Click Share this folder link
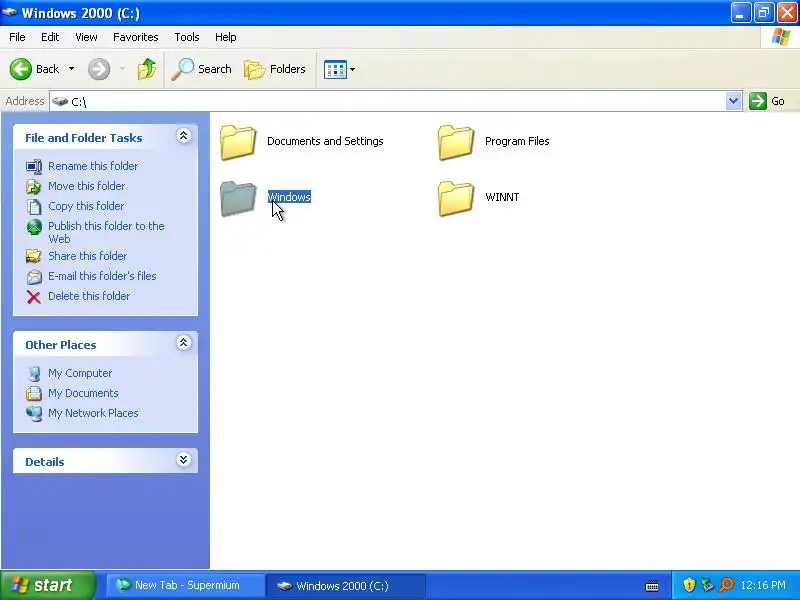Image resolution: width=800 pixels, height=600 pixels. coord(87,256)
